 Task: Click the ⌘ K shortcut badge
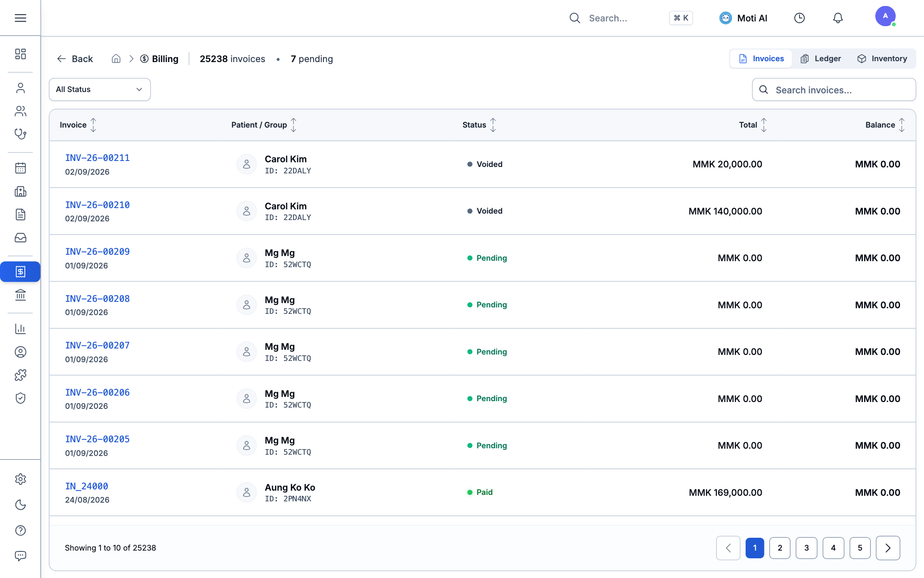681,18
